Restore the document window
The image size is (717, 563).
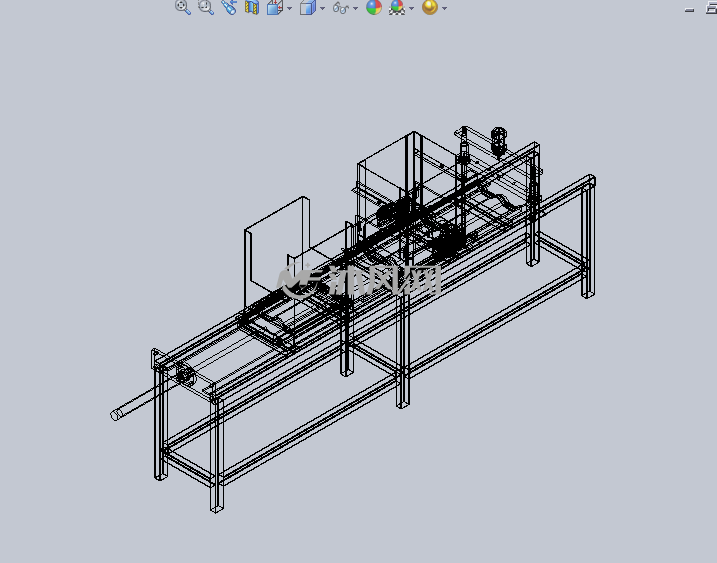(712, 8)
